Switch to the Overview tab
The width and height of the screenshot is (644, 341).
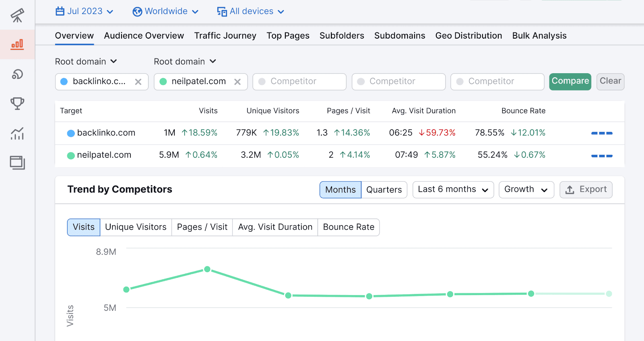(x=74, y=36)
